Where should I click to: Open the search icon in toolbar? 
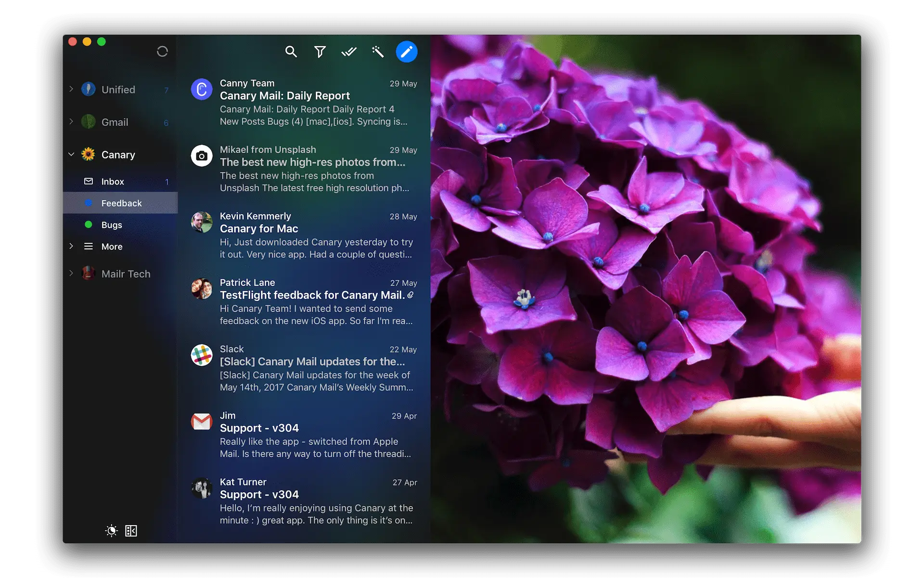(290, 52)
